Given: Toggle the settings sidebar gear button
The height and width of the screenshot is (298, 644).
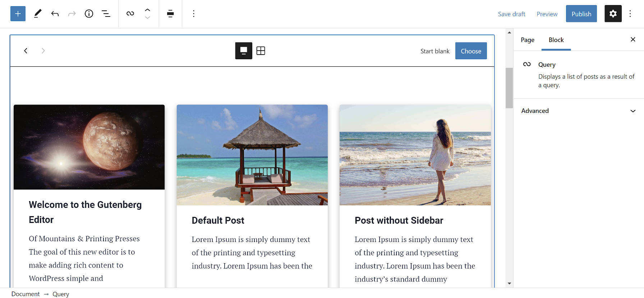Looking at the screenshot, I should point(613,14).
